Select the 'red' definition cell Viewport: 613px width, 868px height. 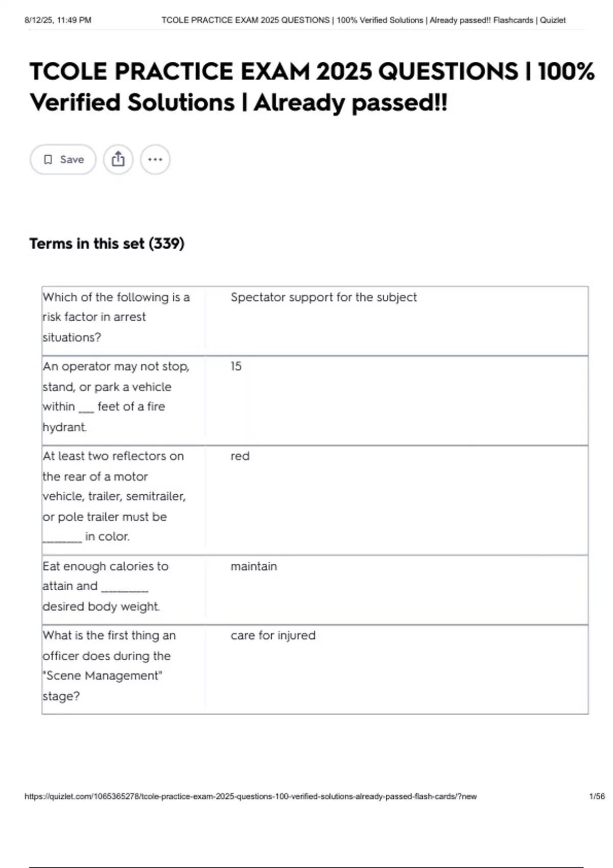[x=240, y=456]
